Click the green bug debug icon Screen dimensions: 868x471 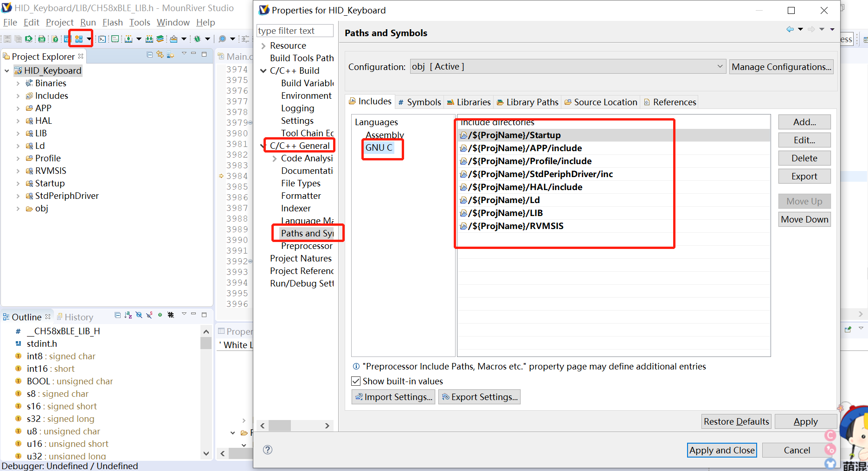[197, 39]
